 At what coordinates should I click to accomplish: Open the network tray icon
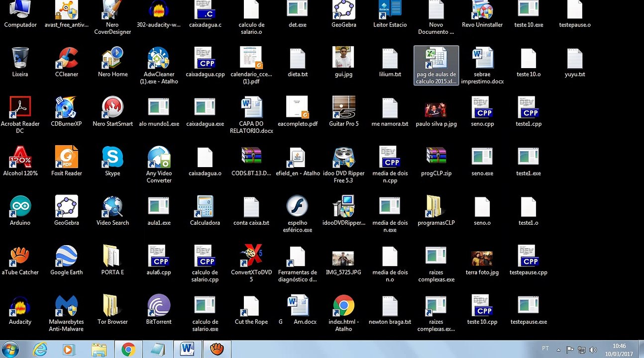[582, 350]
